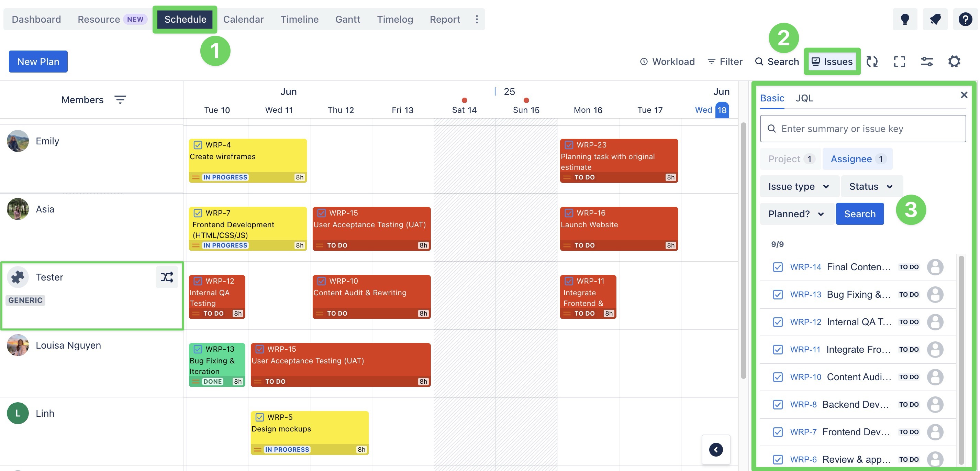Image resolution: width=980 pixels, height=471 pixels.
Task: Click the New Plan button
Action: click(x=38, y=61)
